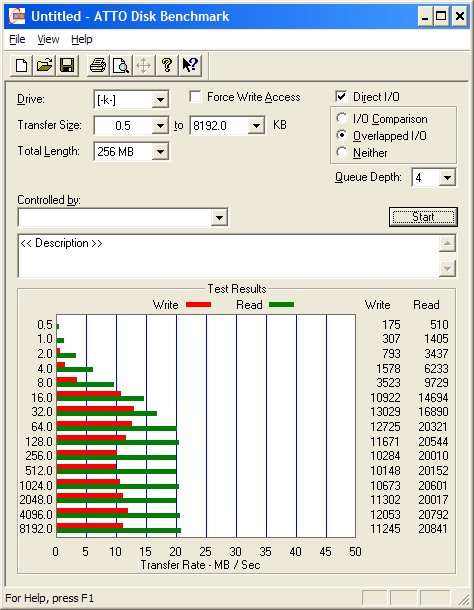The height and width of the screenshot is (610, 474).
Task: Click the Write value 13029 for 32.0
Action: coord(385,412)
